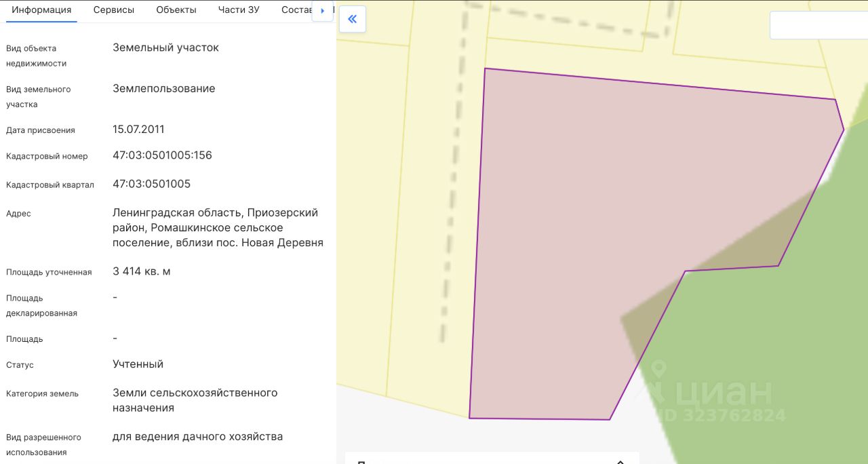Select the refined area value 3 414 кв. м
This screenshot has width=868, height=464.
point(141,271)
